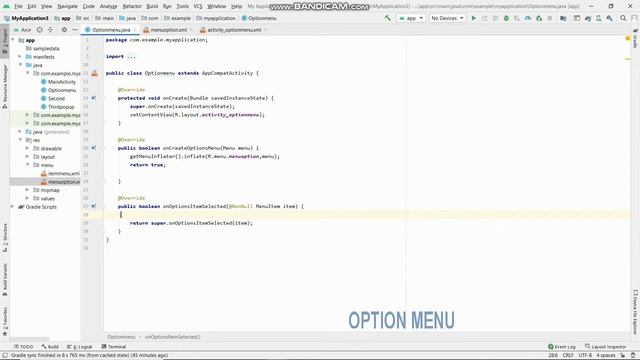Screen dimensions: 640x360
Task: Expand the manifests folder
Action: pyautogui.click(x=20, y=57)
